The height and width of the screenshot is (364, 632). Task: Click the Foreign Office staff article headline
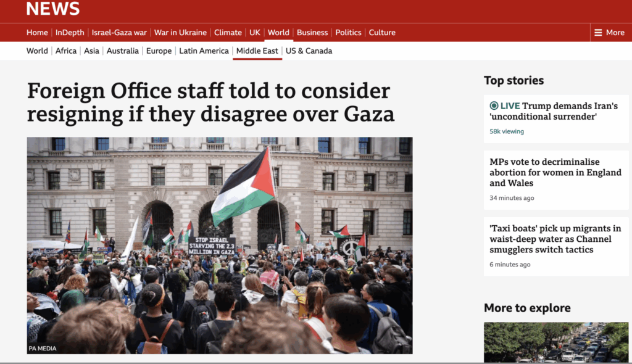(210, 102)
